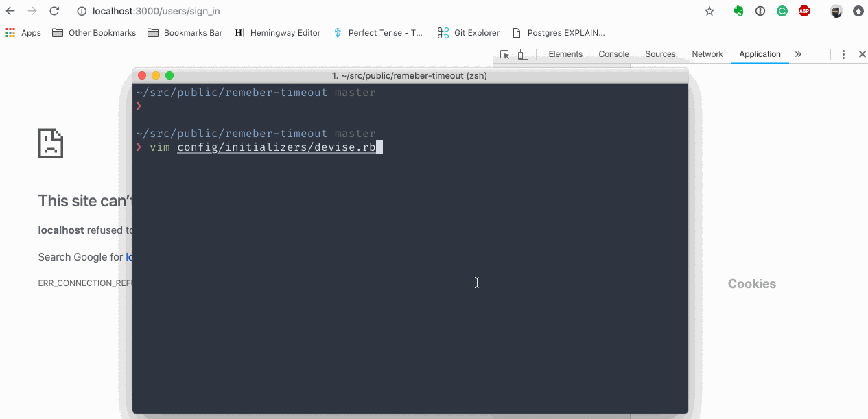Minimize the terminal with yellow button

tap(156, 75)
